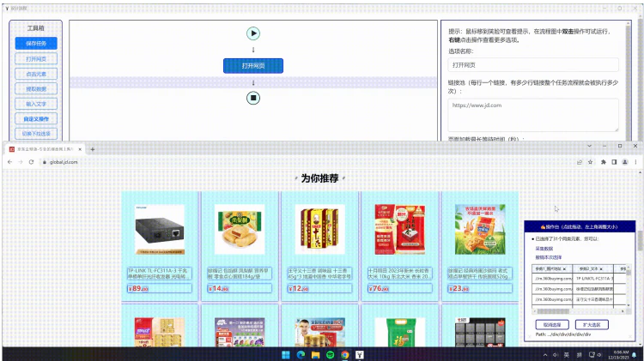644x361 pixels.
Task: Toggle browser side panel icon
Action: pos(614,162)
